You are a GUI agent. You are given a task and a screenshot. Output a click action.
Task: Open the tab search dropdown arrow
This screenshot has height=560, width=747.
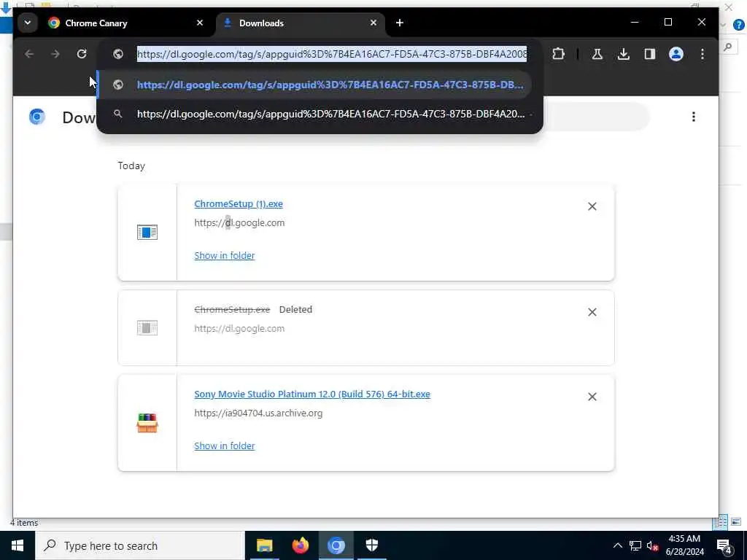[x=28, y=23]
